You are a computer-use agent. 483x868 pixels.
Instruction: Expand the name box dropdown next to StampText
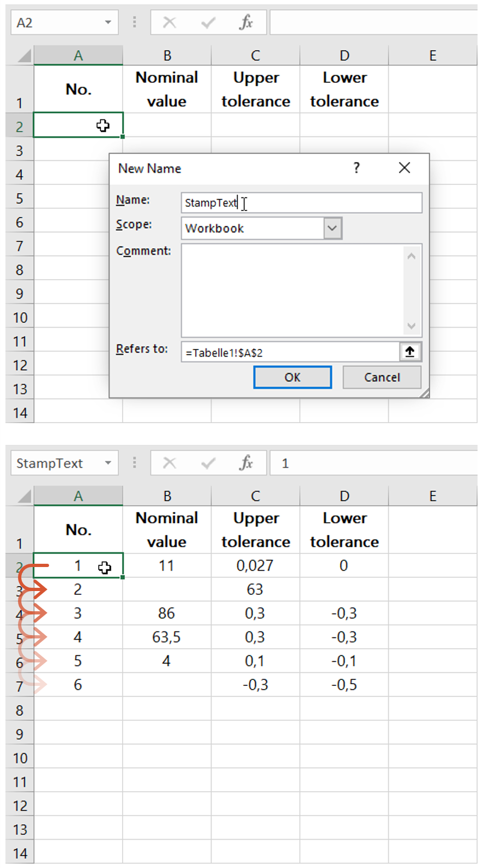click(x=108, y=463)
